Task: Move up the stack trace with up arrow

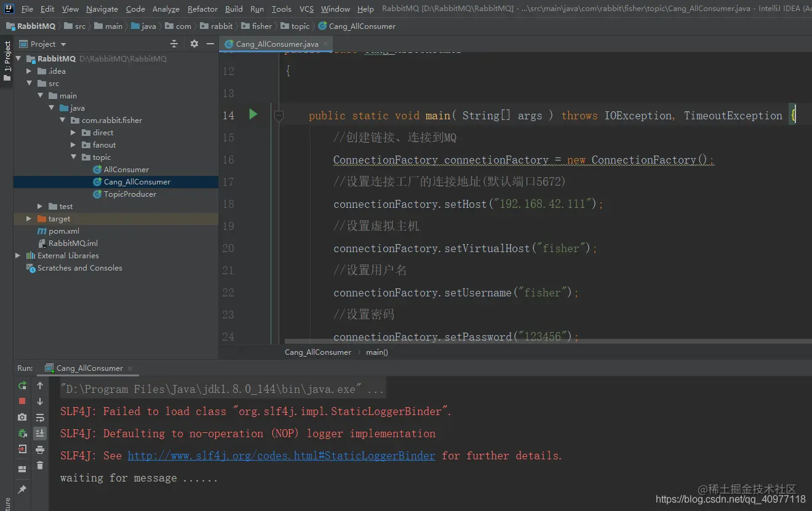Action: [x=40, y=386]
